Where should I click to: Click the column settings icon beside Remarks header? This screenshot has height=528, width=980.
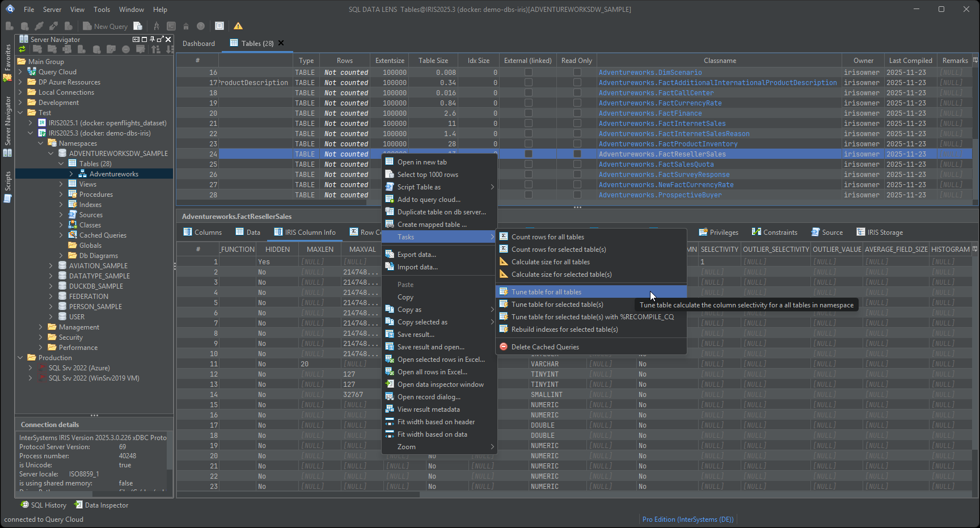[x=975, y=60]
